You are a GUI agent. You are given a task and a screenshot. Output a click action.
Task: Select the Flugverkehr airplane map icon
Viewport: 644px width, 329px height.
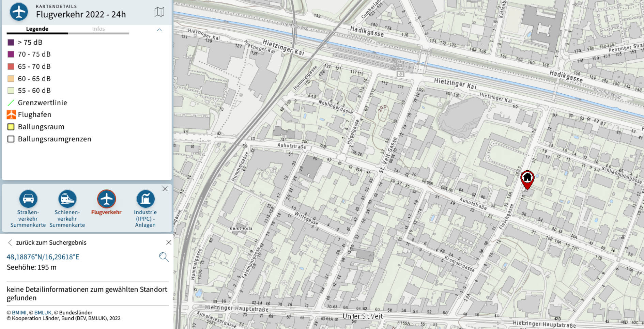(x=106, y=199)
